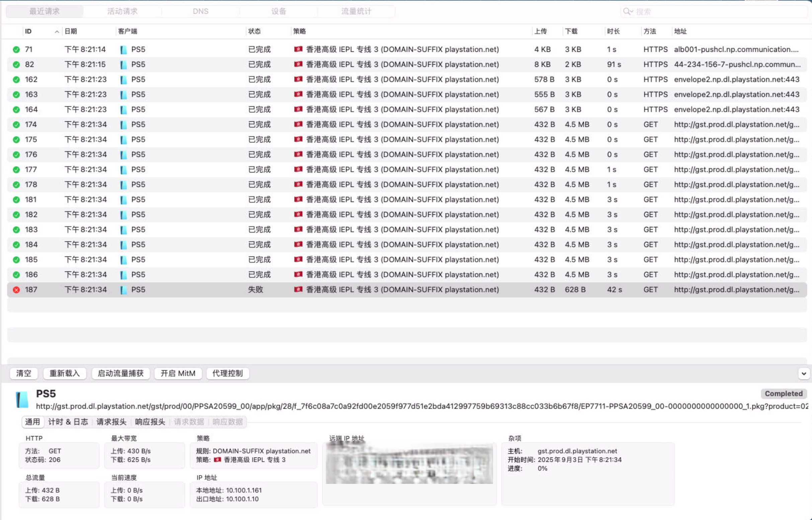Click Hong Kong flag in policy detail box
Viewport: 812px width, 520px height.
pos(218,459)
